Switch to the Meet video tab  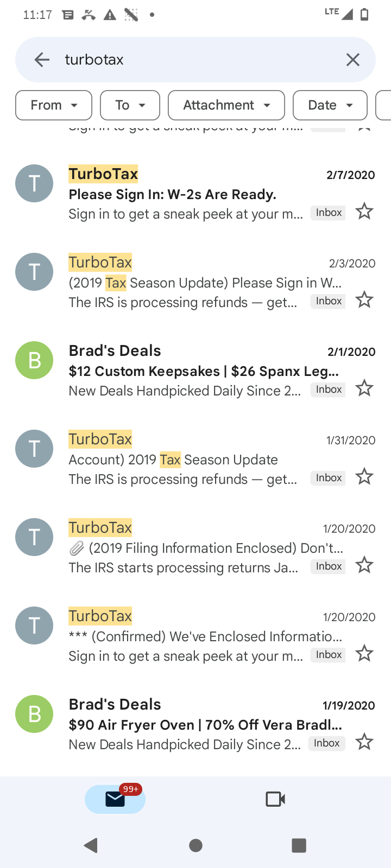point(275,799)
